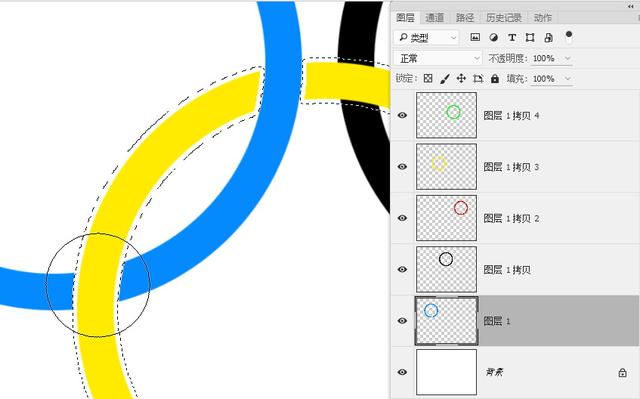Image resolution: width=640 pixels, height=399 pixels.
Task: Filter layers by adjustment layer icon
Action: [493, 38]
